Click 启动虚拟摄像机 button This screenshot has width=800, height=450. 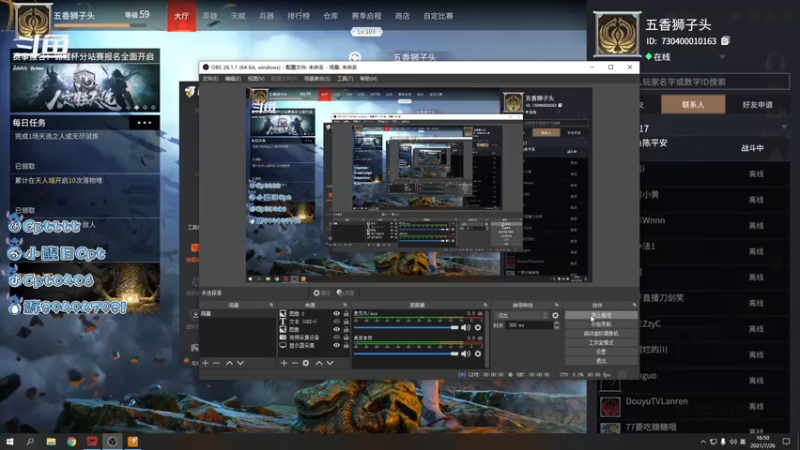click(602, 334)
